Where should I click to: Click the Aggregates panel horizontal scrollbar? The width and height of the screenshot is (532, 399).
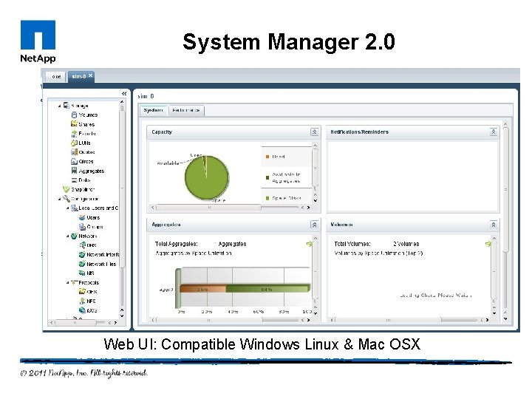231,320
